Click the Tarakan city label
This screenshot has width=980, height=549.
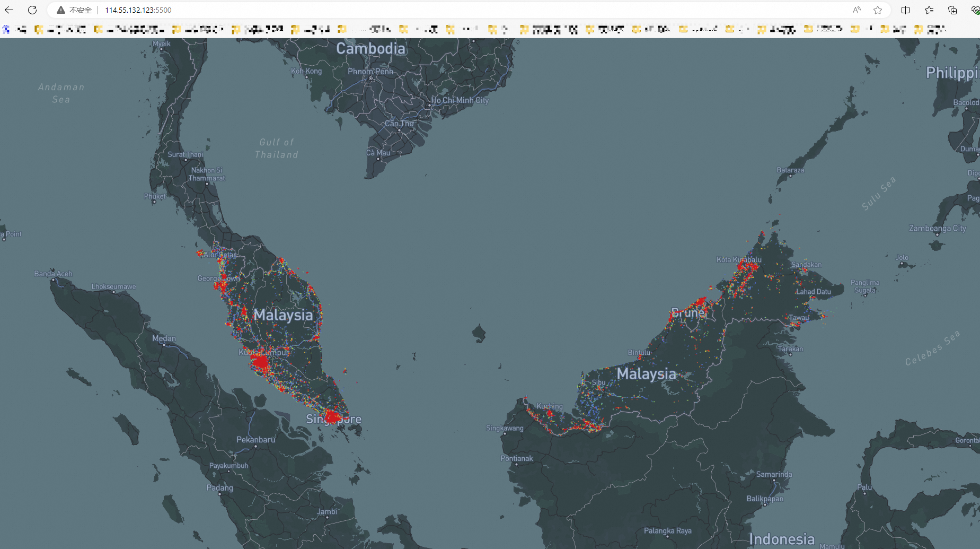click(790, 348)
